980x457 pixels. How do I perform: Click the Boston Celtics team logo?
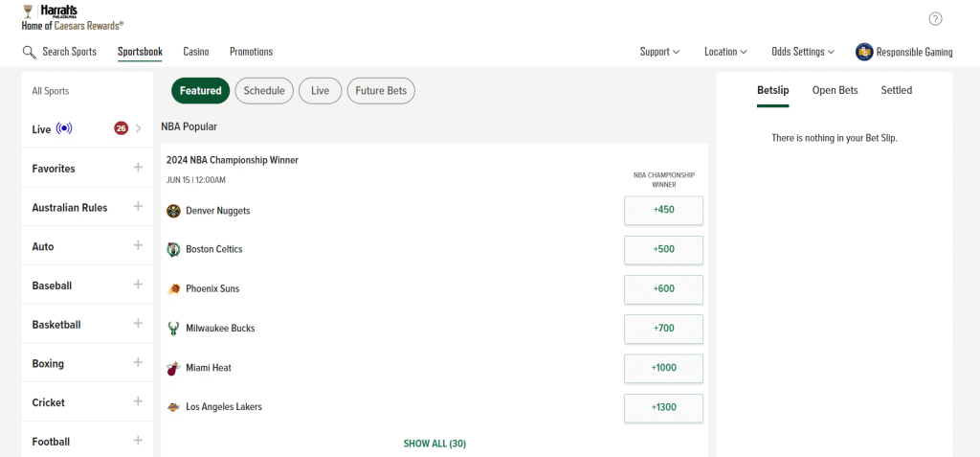(173, 250)
